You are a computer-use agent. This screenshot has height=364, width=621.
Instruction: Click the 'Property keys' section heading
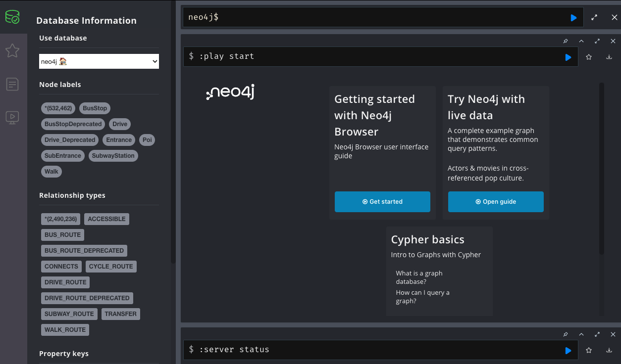pos(64,354)
